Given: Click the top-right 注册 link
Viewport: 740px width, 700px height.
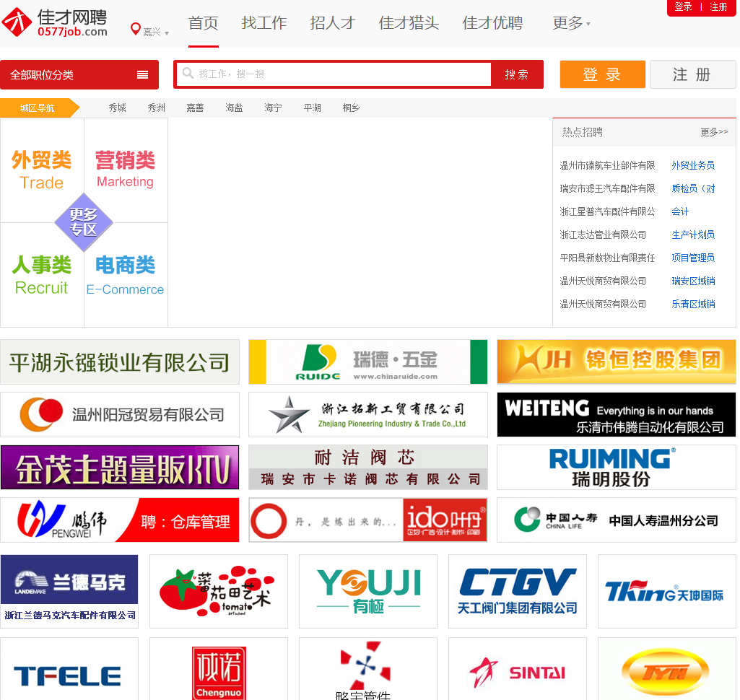Looking at the screenshot, I should [718, 6].
